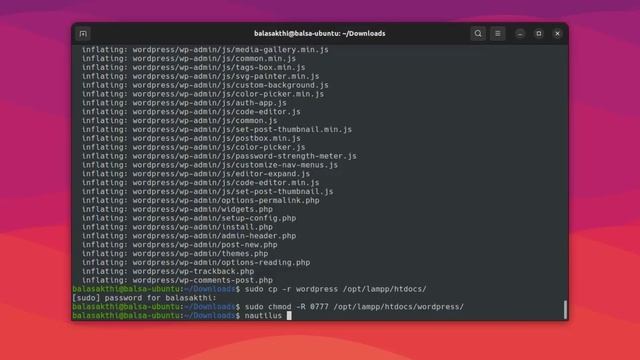640x360 pixels.
Task: Click the post-new.php output line
Action: [180, 244]
